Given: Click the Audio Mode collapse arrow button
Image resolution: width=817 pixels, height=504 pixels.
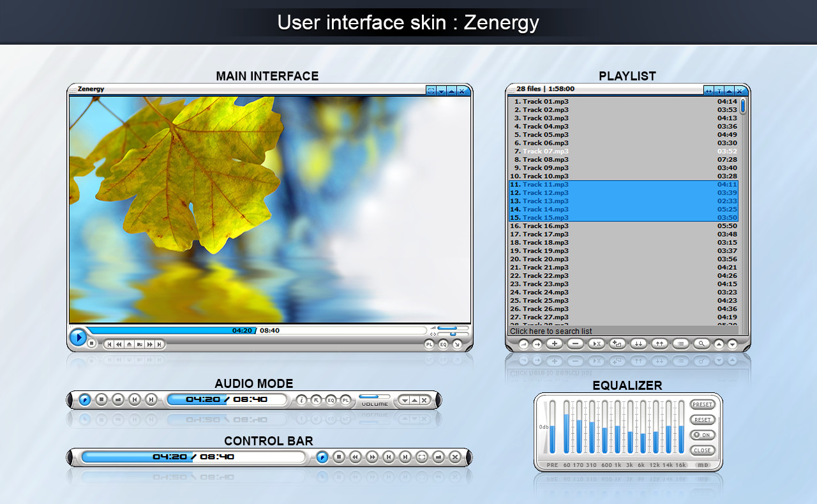Looking at the screenshot, I should point(404,400).
